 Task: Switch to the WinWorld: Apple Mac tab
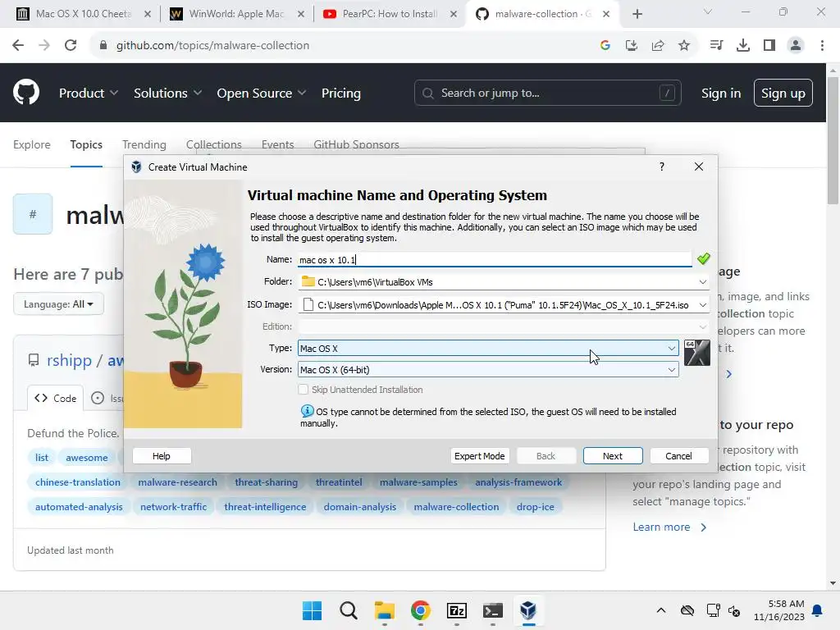(x=236, y=14)
